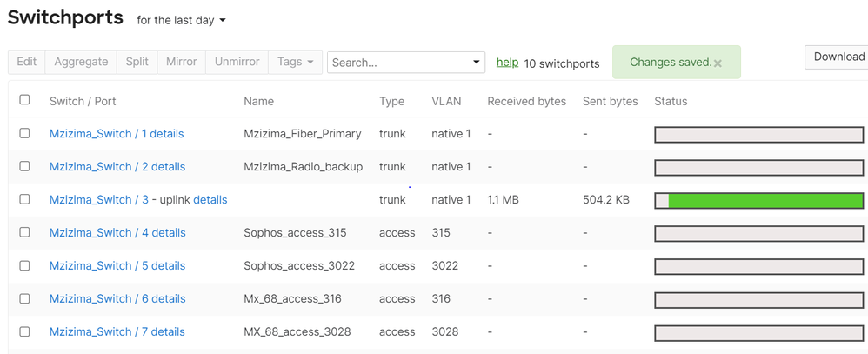This screenshot has height=354, width=868.
Task: Expand the Tags dropdown menu
Action: [296, 62]
